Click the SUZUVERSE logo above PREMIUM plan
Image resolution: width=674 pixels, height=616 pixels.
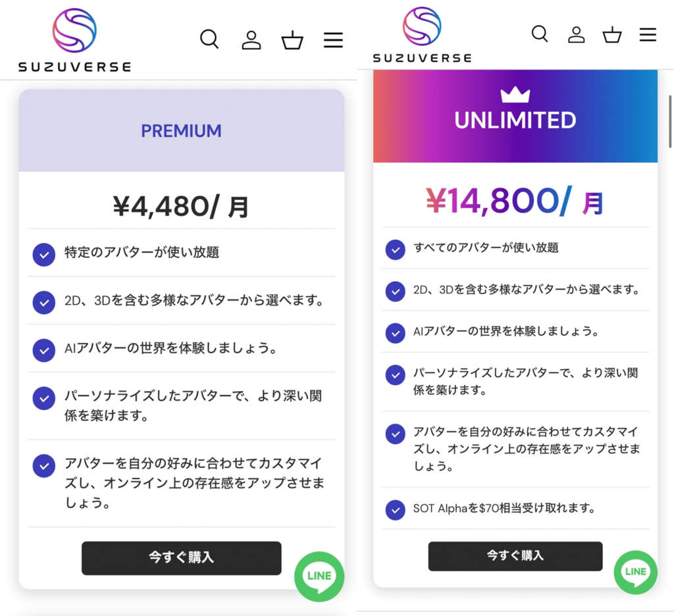tap(74, 39)
